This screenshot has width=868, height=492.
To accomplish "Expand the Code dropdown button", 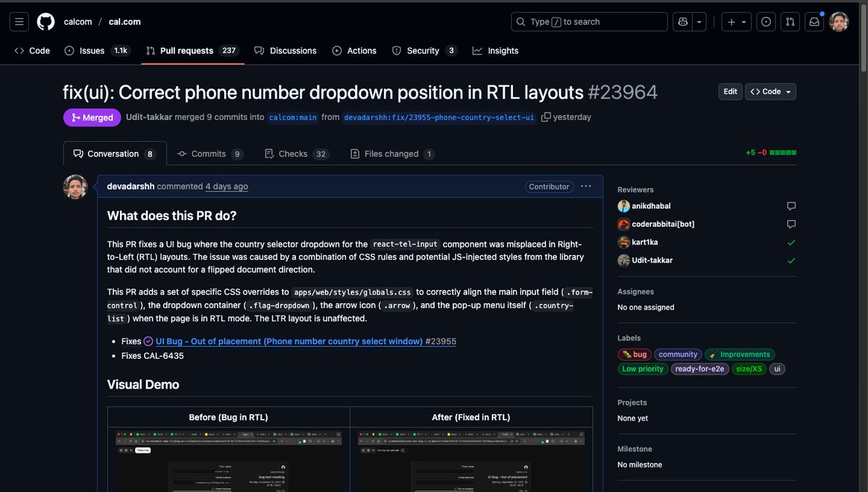I will [771, 91].
